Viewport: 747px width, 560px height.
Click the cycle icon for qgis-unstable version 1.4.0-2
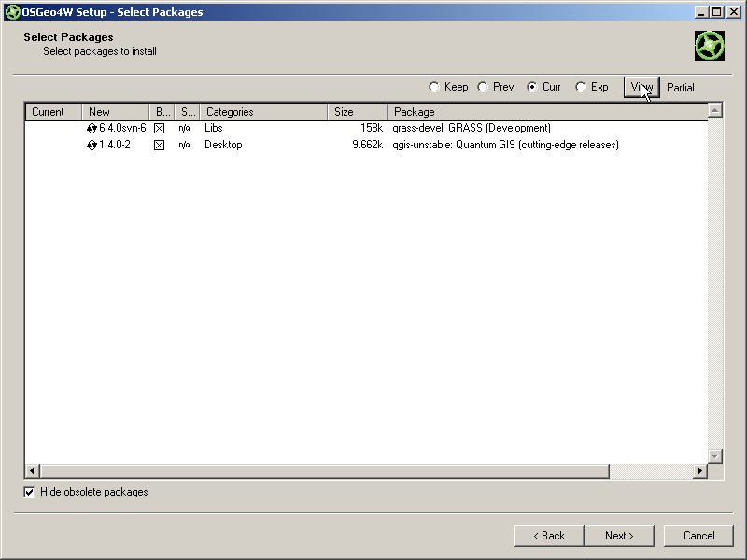click(x=92, y=145)
